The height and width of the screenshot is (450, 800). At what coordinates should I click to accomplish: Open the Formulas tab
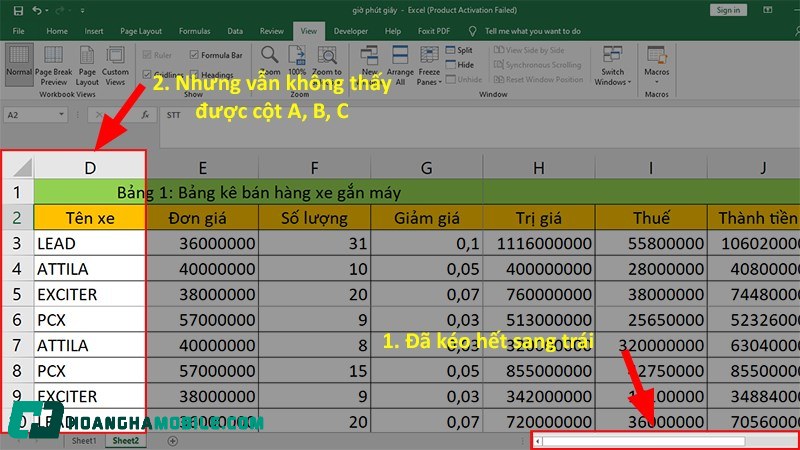[x=194, y=31]
